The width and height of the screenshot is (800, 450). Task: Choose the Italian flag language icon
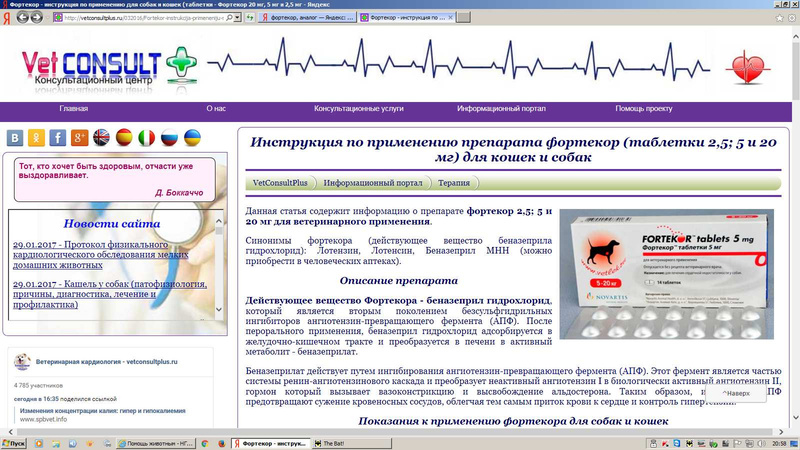[x=147, y=138]
